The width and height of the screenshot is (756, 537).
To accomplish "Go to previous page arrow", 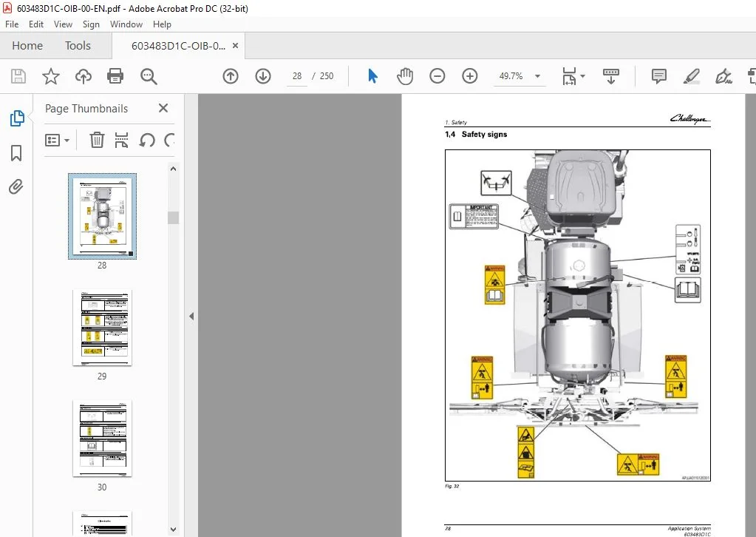I will 231,76.
